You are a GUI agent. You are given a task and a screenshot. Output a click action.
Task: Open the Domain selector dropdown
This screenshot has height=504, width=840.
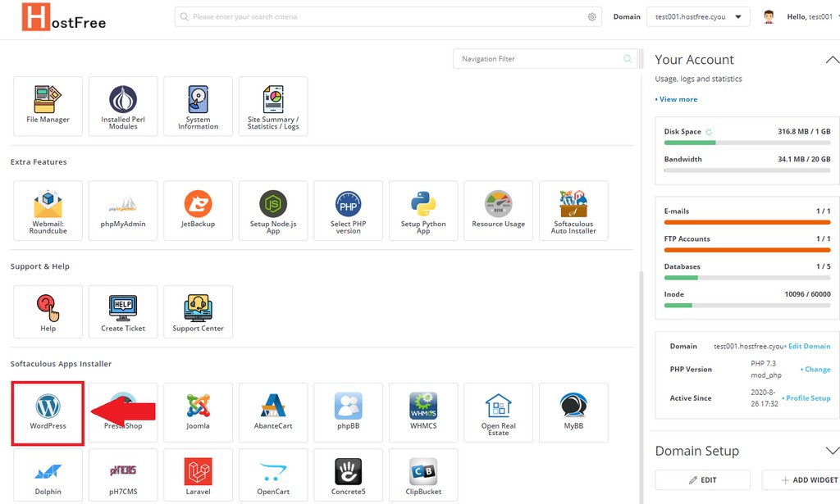(697, 16)
